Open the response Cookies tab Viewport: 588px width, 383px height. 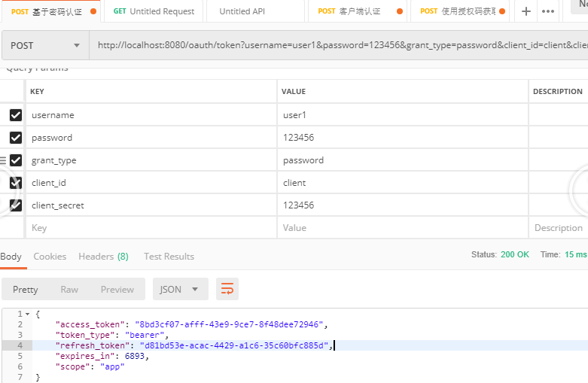click(50, 257)
